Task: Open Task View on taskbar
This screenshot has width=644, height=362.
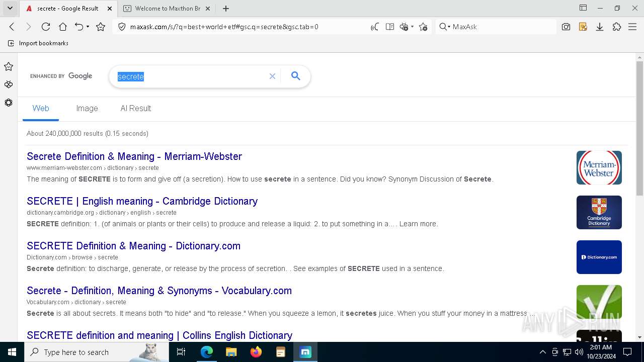Action: tap(181, 352)
